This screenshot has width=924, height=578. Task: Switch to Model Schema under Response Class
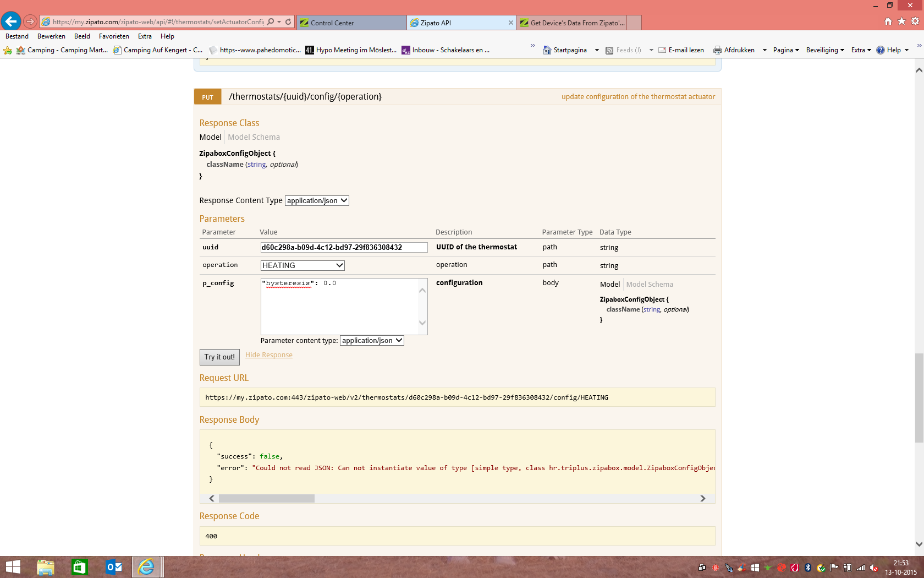pyautogui.click(x=254, y=137)
